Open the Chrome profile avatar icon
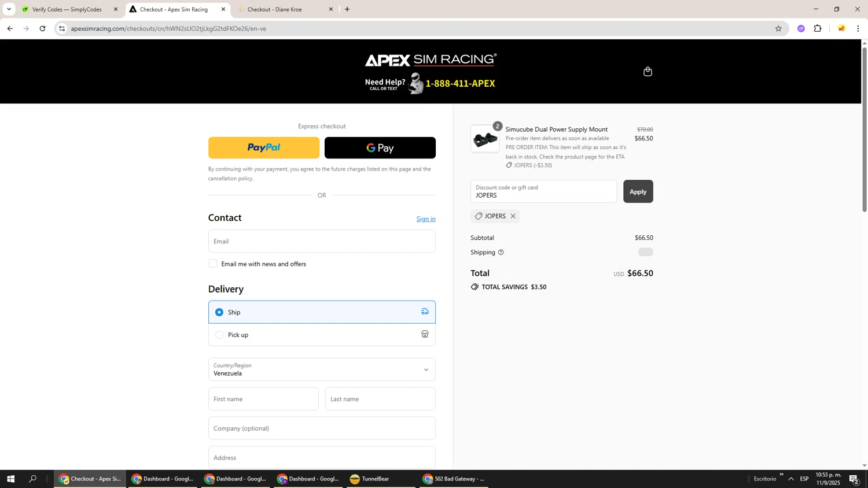The height and width of the screenshot is (488, 868). pos(841,28)
